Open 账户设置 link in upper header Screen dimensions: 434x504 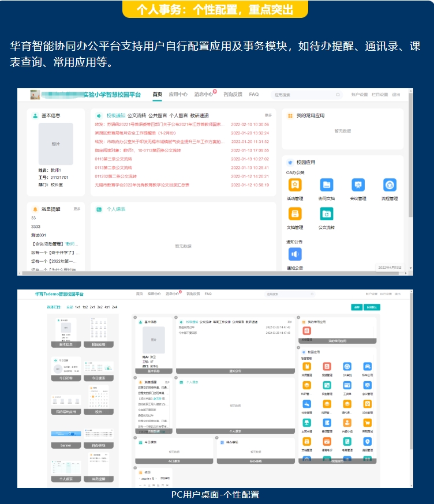[360, 95]
